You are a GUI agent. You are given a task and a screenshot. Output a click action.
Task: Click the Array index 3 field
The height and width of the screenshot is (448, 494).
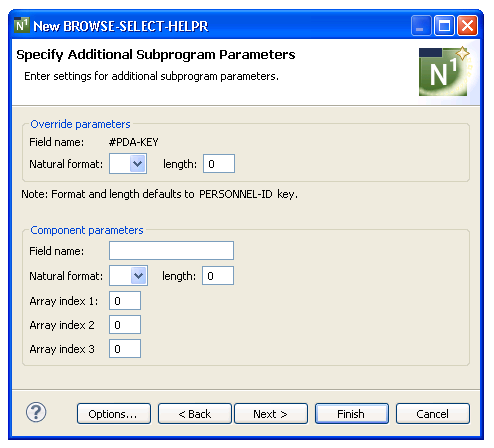[x=125, y=349]
